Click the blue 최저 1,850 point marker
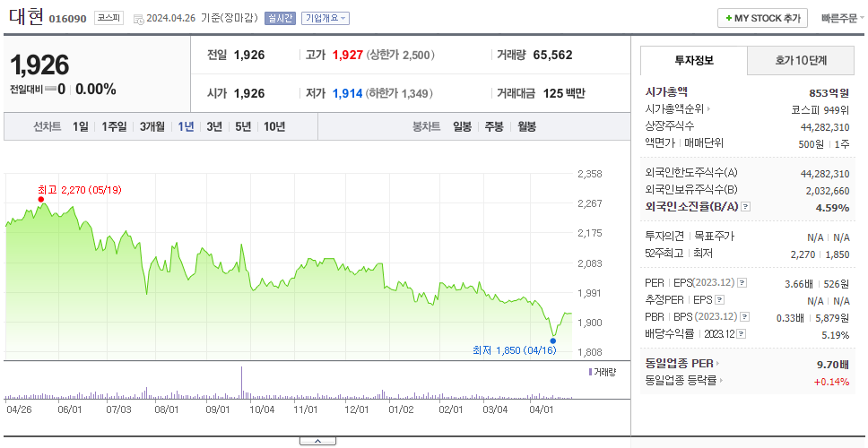Image resolution: width=868 pixels, height=448 pixels. click(553, 340)
